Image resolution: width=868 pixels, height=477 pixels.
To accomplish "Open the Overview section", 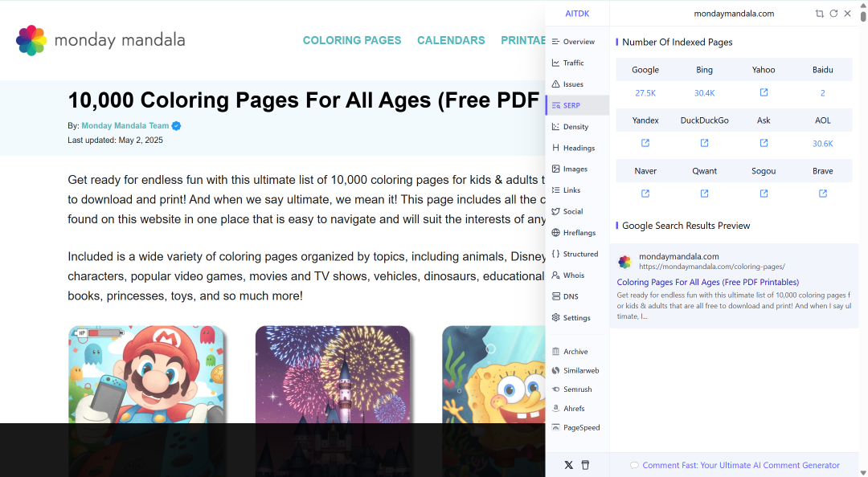I will (577, 42).
